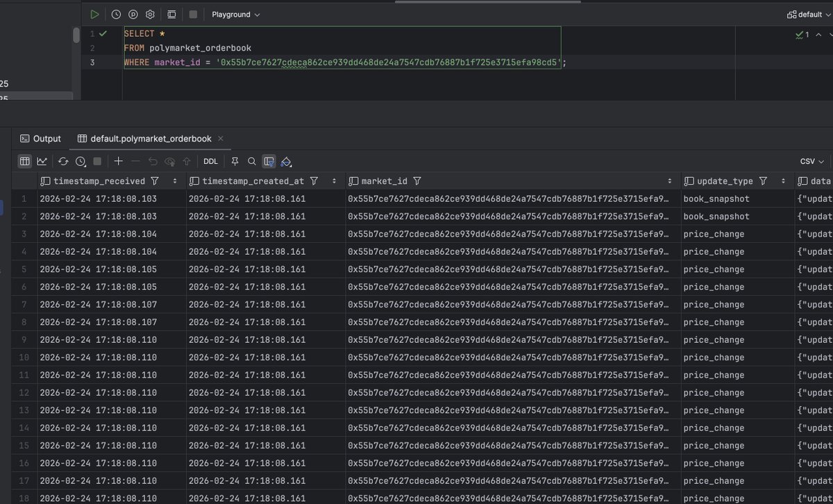Click row 7 timestamp_received 17:18:08.107

click(x=112, y=305)
